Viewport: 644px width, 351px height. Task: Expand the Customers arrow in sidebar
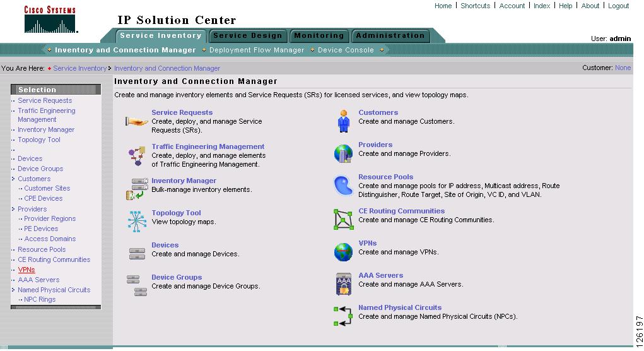pyautogui.click(x=13, y=179)
